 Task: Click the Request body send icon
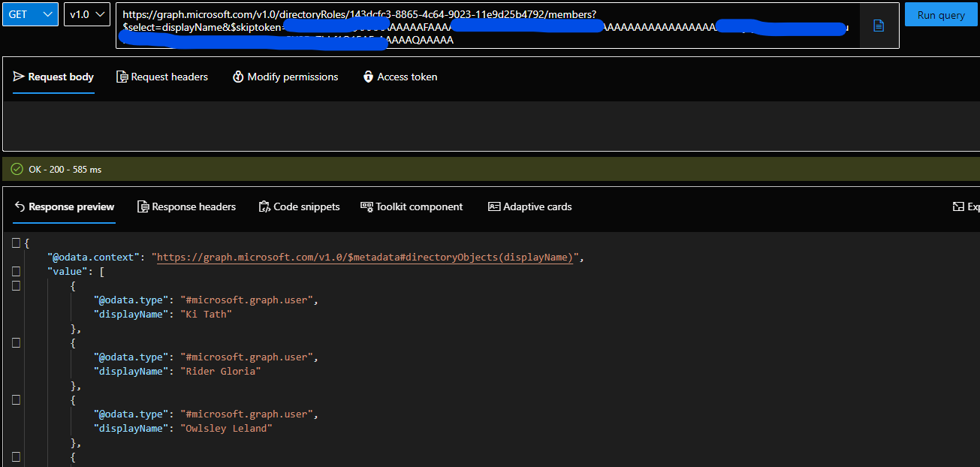(x=17, y=77)
